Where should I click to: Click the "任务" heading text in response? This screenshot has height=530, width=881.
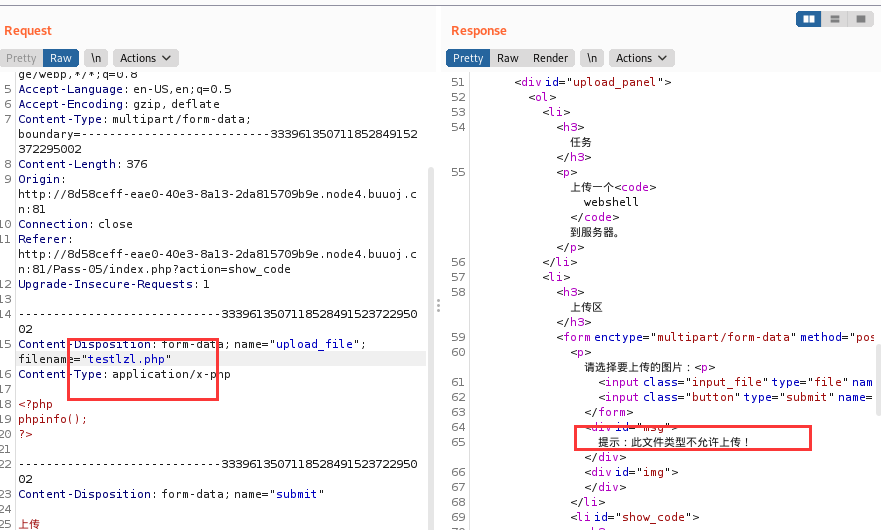(x=580, y=142)
